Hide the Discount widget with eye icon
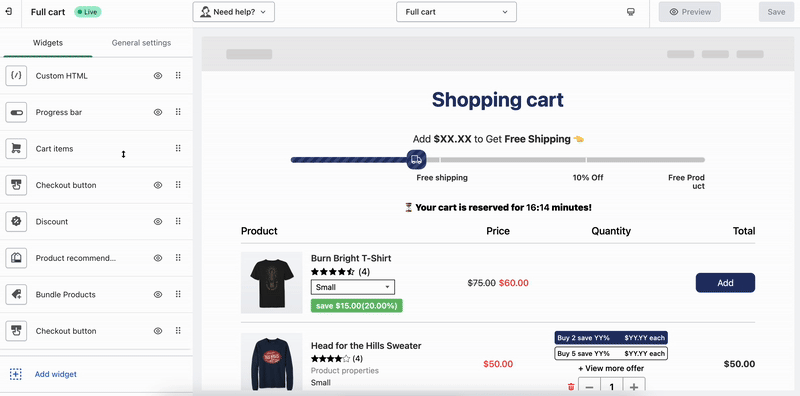Viewport: 800px width, 396px height. click(x=158, y=221)
